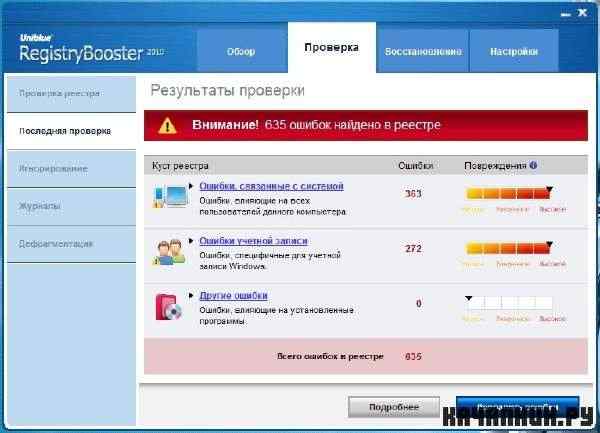Close the RegistryBooster window

pyautogui.click(x=582, y=13)
